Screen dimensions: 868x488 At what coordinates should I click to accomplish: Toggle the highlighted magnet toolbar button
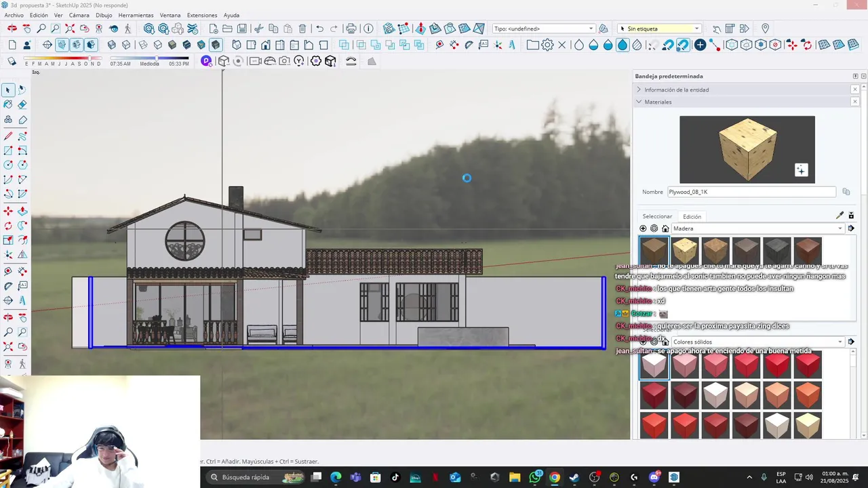click(x=682, y=45)
